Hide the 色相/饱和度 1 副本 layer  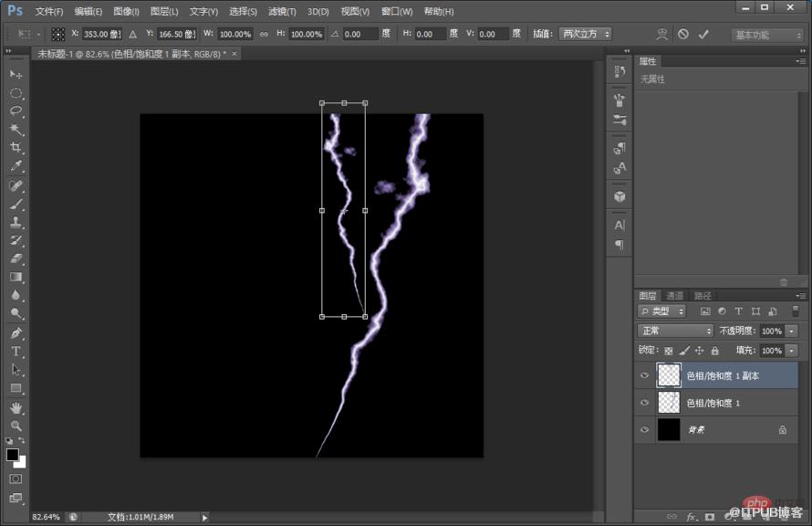click(645, 375)
